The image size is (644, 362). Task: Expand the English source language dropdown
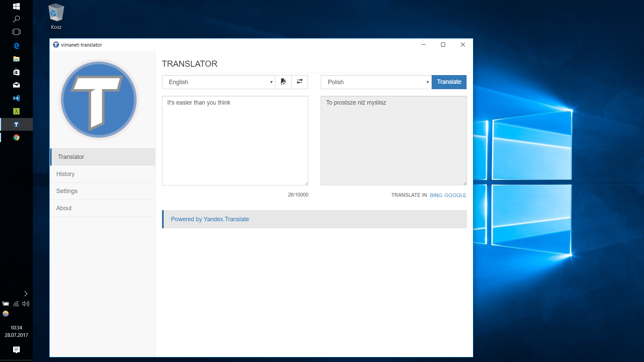coord(218,82)
